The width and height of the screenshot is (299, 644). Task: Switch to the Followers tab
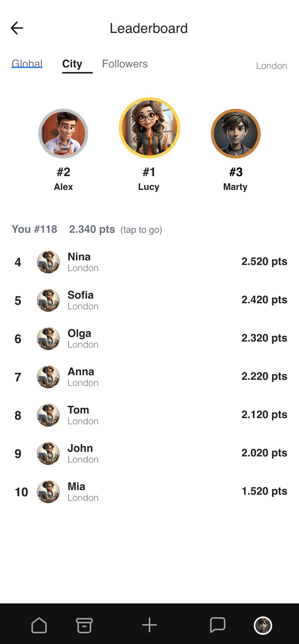click(125, 64)
